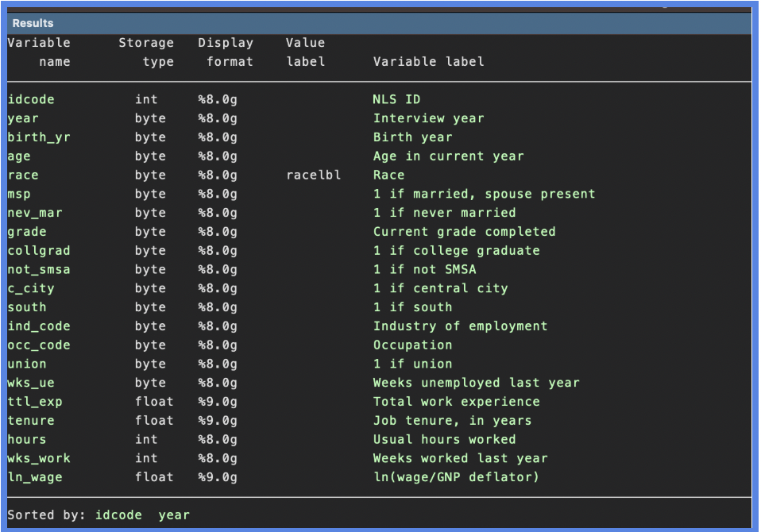Click the 'Weeks unemployed last year' label

point(476,383)
